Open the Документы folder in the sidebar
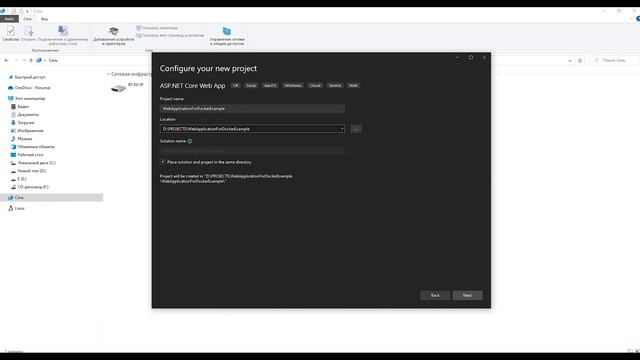Viewport: 640px width, 360px height. pos(28,115)
